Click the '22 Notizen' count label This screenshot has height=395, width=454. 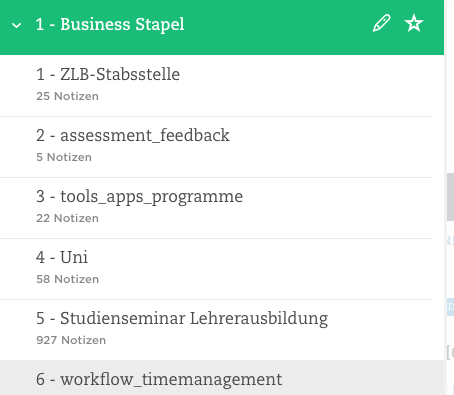tap(67, 218)
